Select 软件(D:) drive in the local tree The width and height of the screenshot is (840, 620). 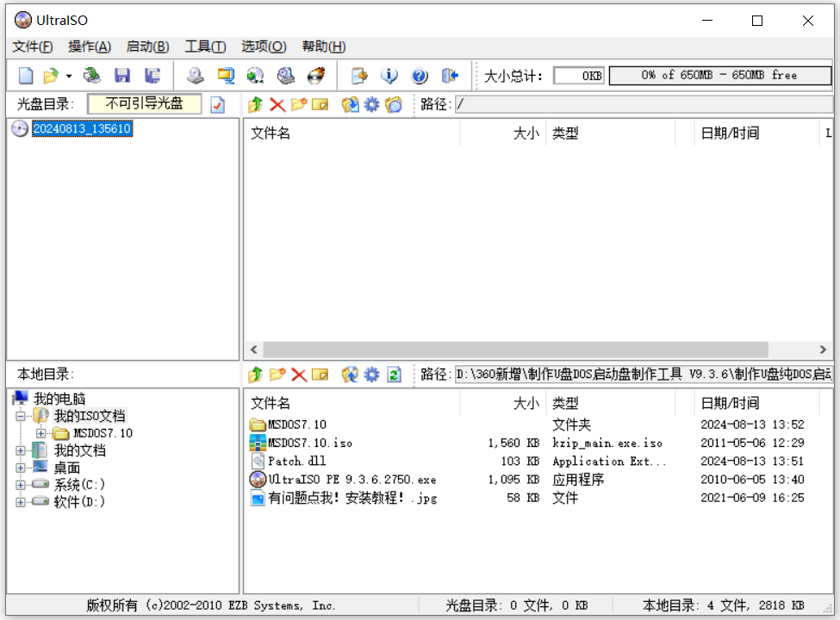point(79,502)
